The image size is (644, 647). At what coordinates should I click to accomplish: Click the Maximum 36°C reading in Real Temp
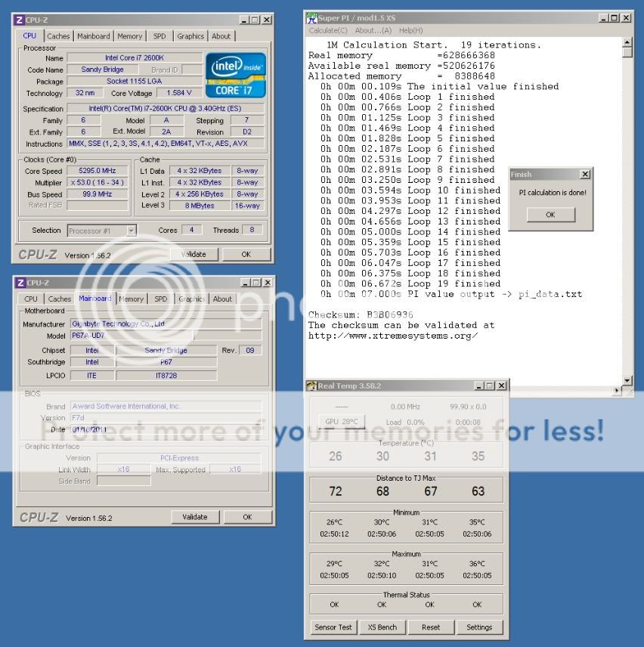477,564
